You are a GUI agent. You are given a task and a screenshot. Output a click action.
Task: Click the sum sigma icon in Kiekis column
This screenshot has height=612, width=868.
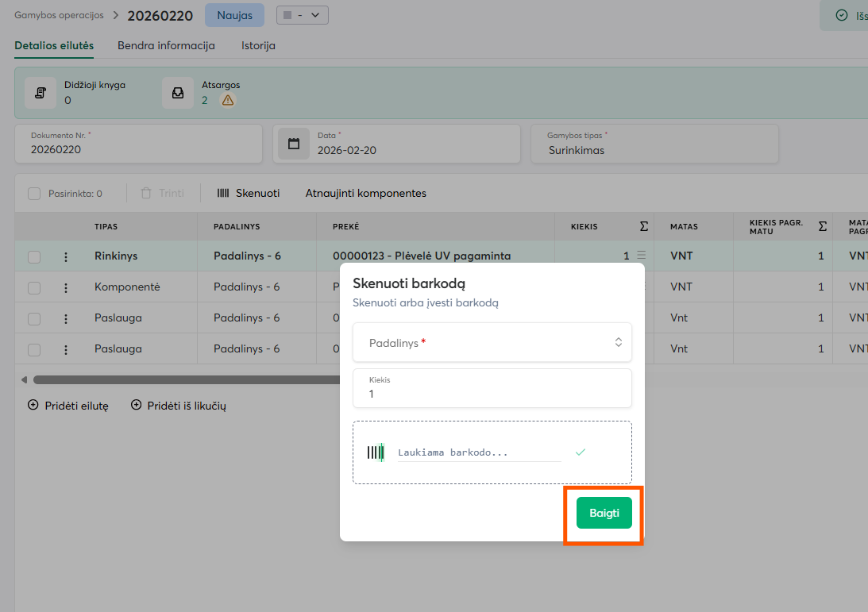tap(643, 226)
